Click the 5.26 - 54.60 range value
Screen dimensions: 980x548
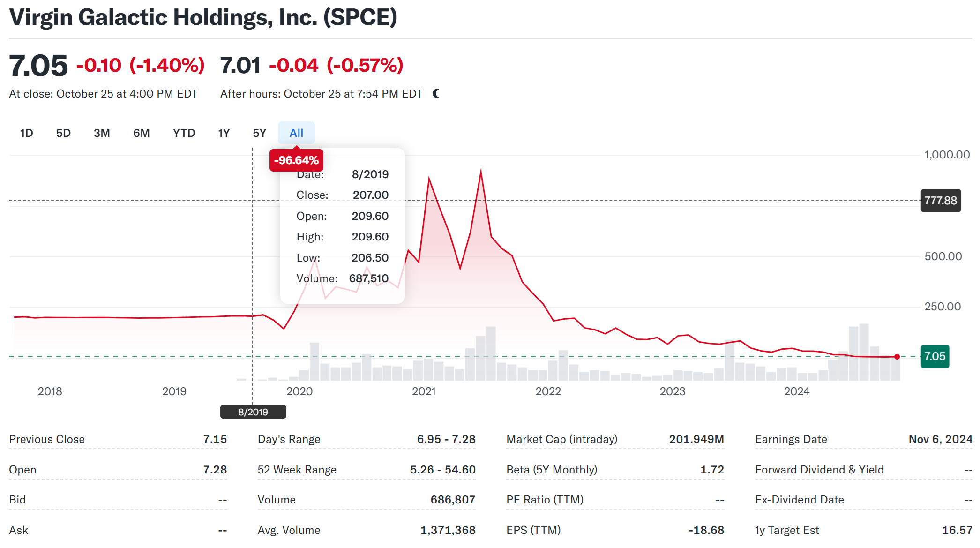pyautogui.click(x=443, y=470)
